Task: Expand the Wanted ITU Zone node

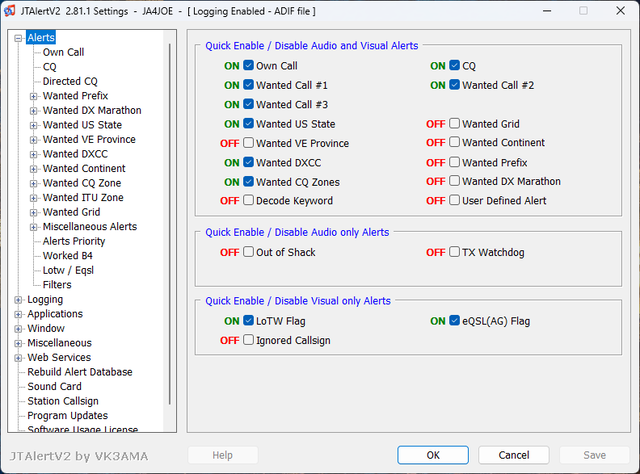Action: [33, 198]
